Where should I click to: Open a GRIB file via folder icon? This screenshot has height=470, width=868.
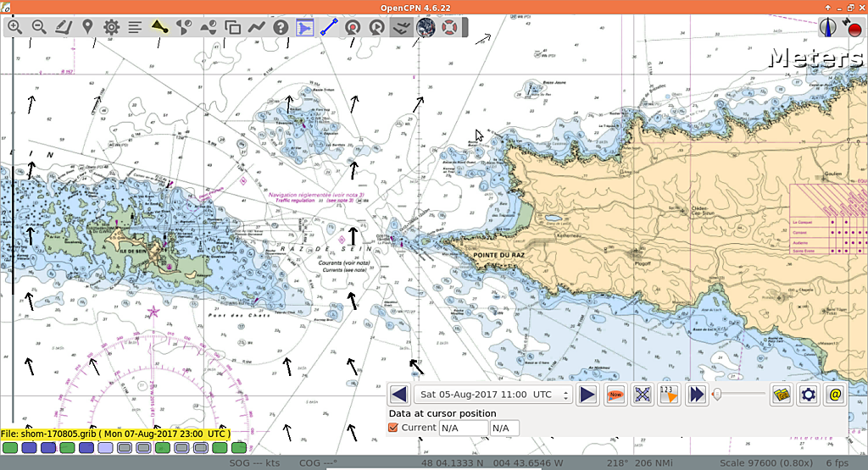pos(782,395)
